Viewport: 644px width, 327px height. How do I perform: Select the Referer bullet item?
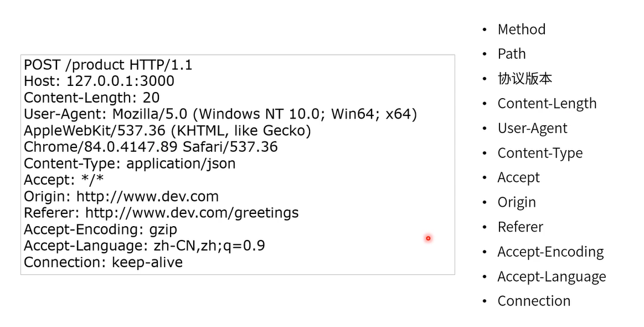521,227
